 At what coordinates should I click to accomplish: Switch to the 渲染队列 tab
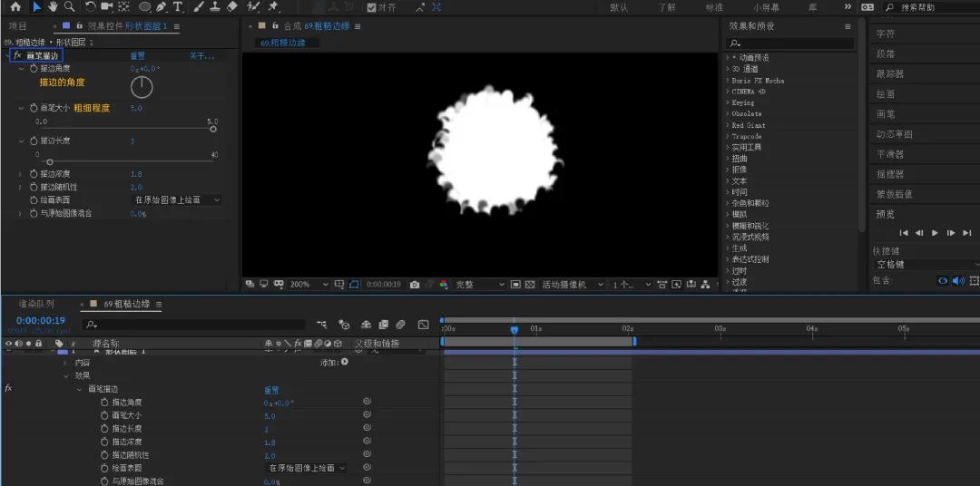click(x=36, y=304)
